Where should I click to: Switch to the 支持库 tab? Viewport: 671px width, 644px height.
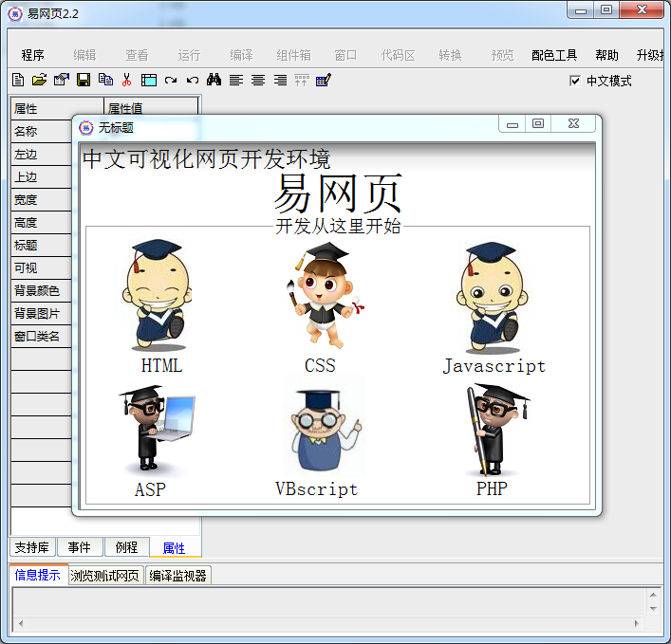(32, 547)
